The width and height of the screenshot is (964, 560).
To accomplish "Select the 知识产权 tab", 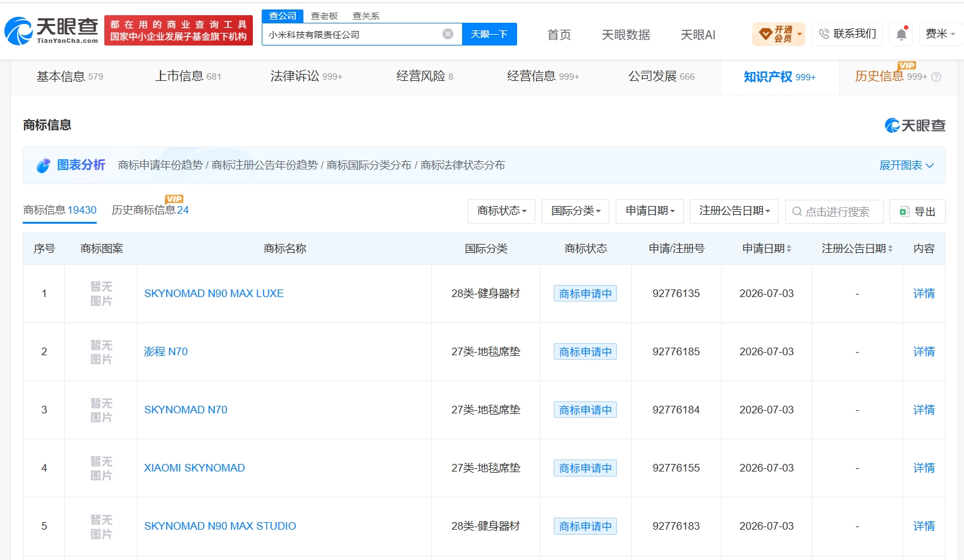I will 779,77.
